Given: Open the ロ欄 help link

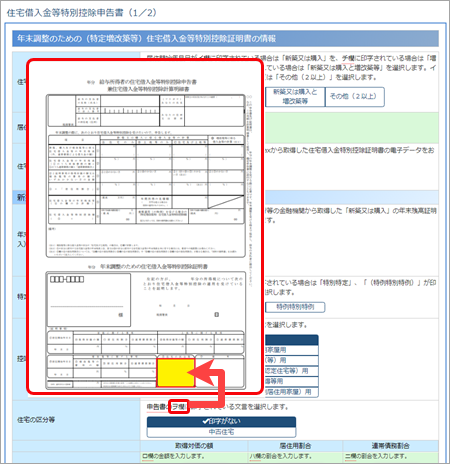Looking at the screenshot, I should 148,456.
